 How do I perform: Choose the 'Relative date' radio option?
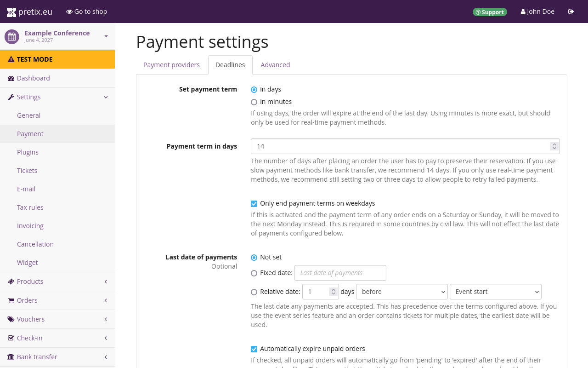254,292
